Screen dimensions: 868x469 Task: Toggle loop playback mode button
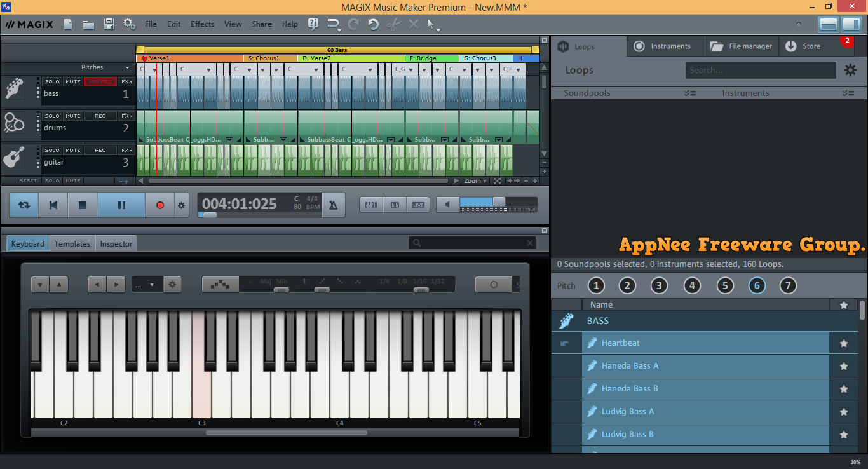point(24,205)
